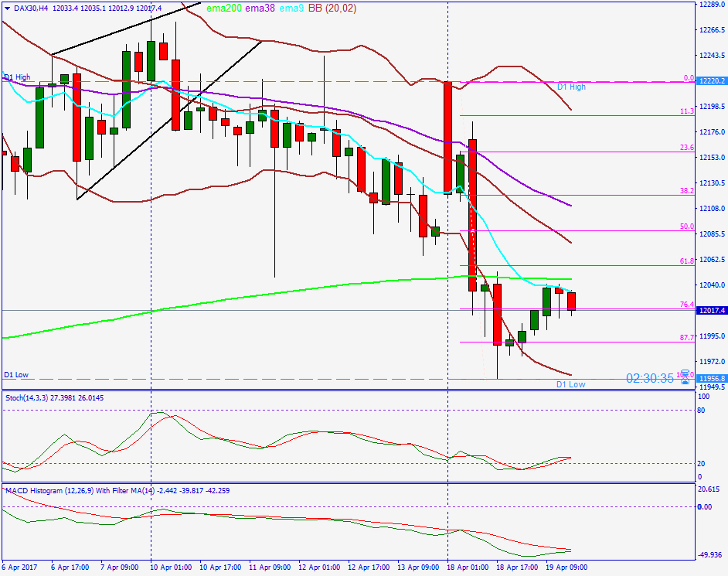Click the hourglass candle countdown timer icon

pos(685,377)
